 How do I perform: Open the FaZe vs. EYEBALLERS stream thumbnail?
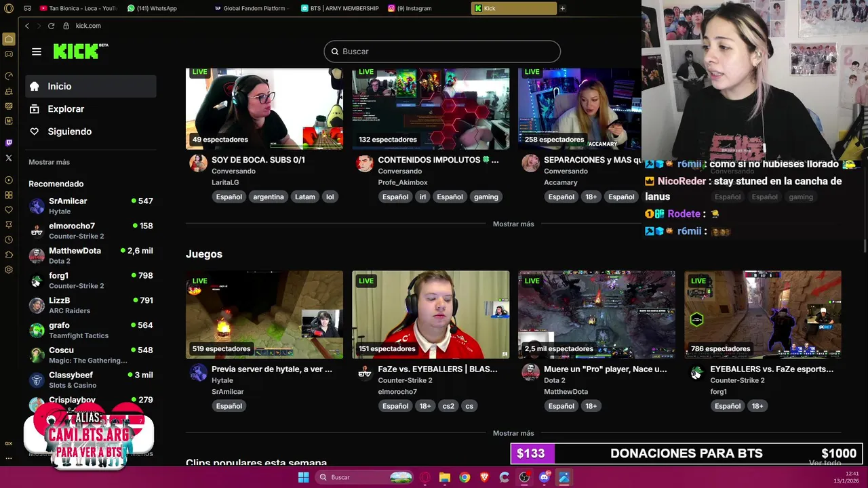431,314
